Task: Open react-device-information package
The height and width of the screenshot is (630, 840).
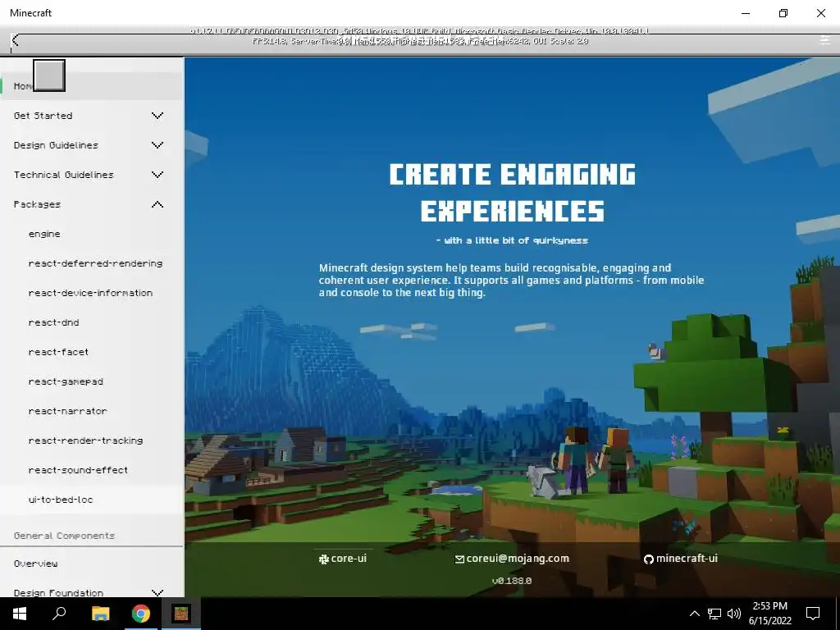Action: click(90, 293)
